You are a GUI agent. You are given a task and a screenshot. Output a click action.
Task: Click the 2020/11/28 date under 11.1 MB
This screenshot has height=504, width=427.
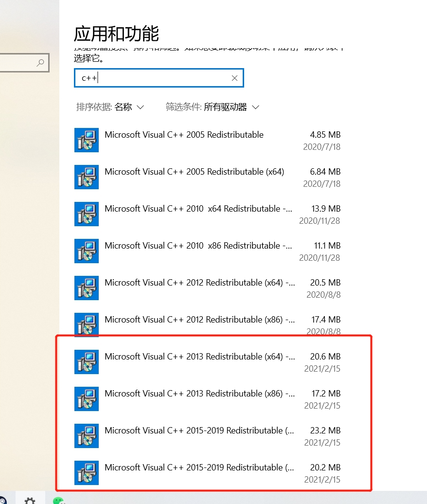320,258
